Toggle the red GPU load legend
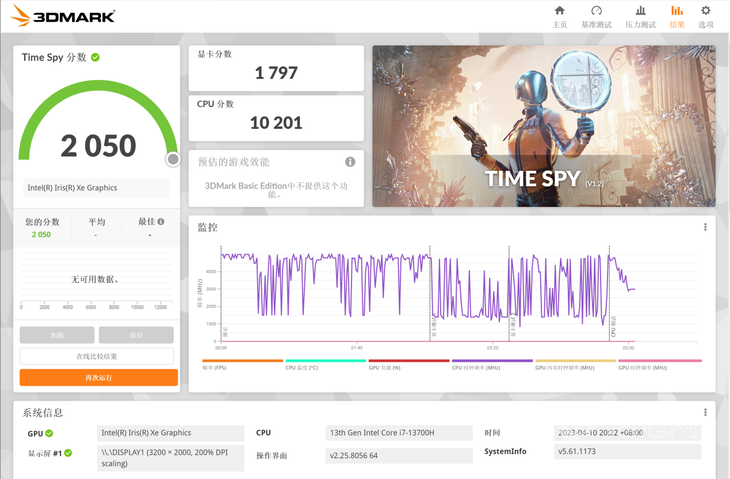The width and height of the screenshot is (730, 479). pyautogui.click(x=409, y=364)
